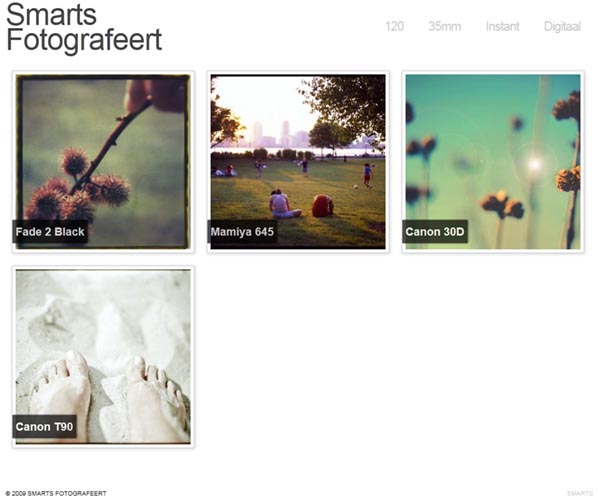Select the Instant menu item
This screenshot has height=500, width=598.
coord(502,26)
